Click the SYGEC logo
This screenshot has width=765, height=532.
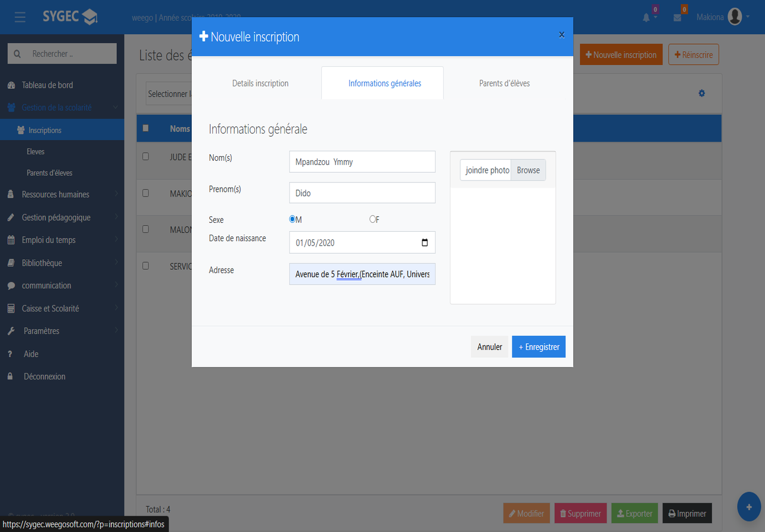click(x=70, y=17)
